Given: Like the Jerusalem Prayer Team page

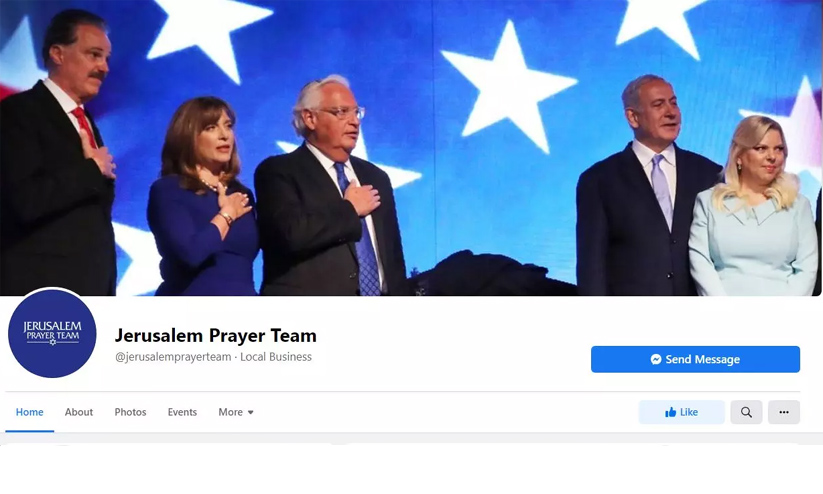Looking at the screenshot, I should (681, 412).
